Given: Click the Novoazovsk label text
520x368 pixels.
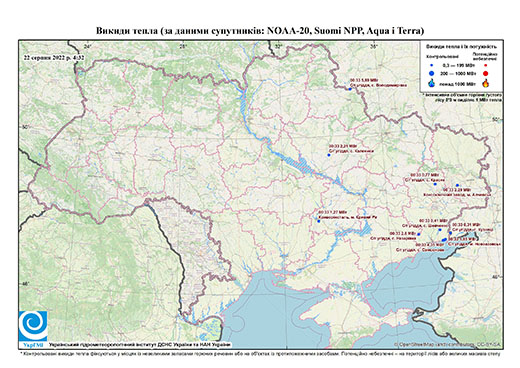Looking at the screenshot, I should 475,242.
